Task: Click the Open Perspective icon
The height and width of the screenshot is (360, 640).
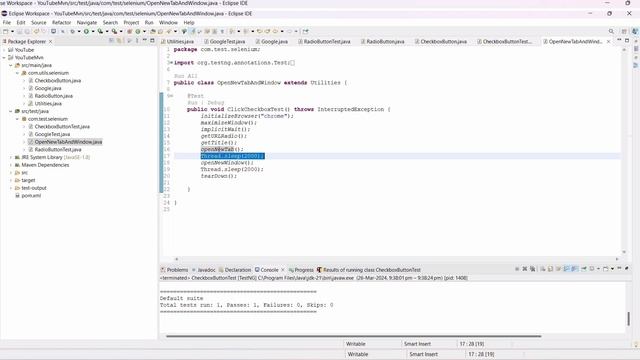Action: (624, 31)
